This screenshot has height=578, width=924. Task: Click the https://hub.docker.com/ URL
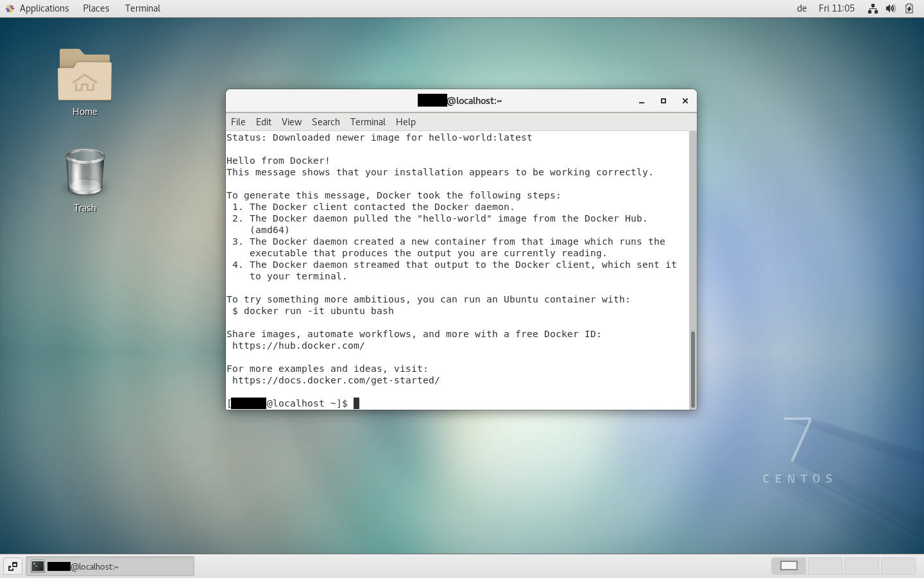coord(298,346)
